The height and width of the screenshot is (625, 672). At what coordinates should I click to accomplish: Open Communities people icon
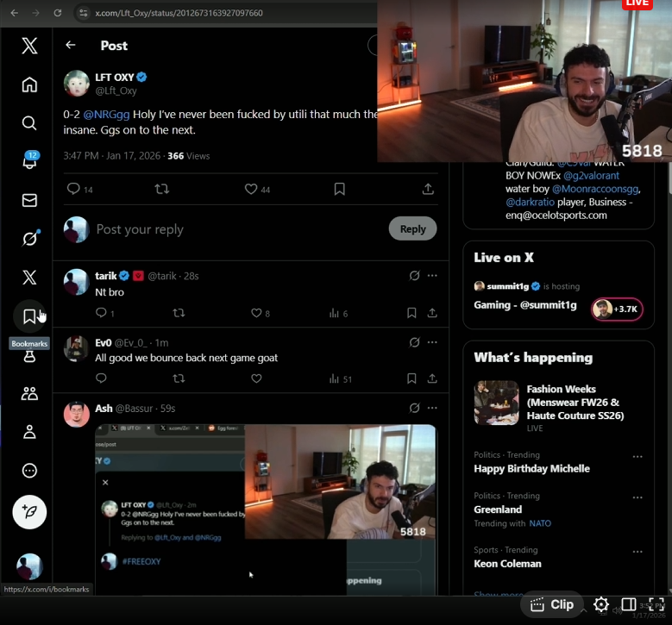coord(29,394)
